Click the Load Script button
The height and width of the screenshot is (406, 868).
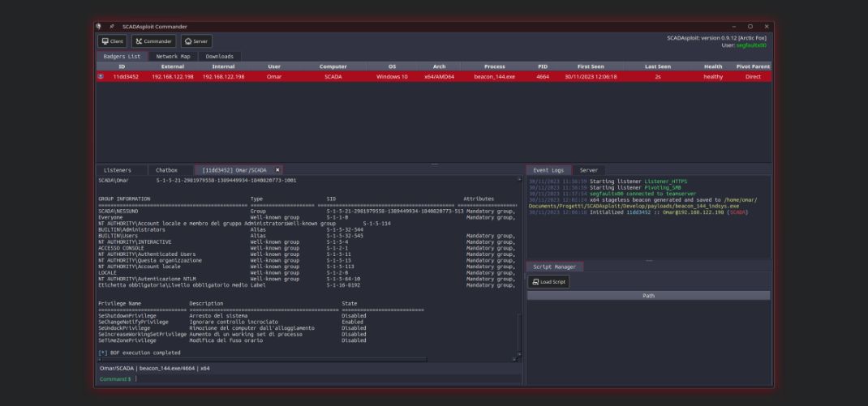point(548,281)
